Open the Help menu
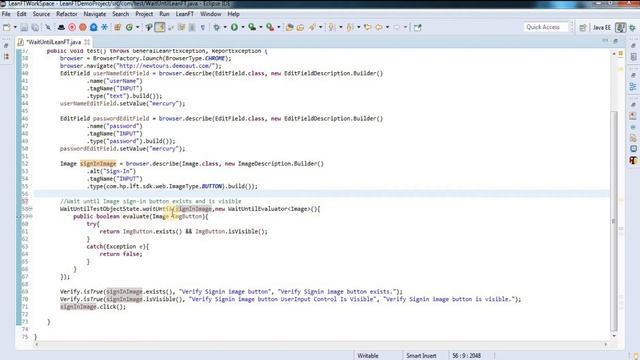The image size is (640, 360). pyautogui.click(x=233, y=14)
